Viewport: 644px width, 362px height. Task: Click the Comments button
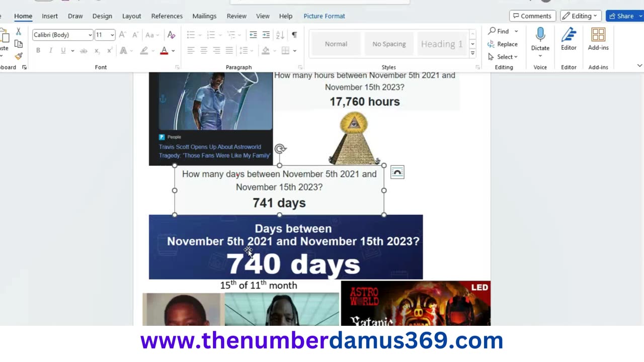[532, 16]
